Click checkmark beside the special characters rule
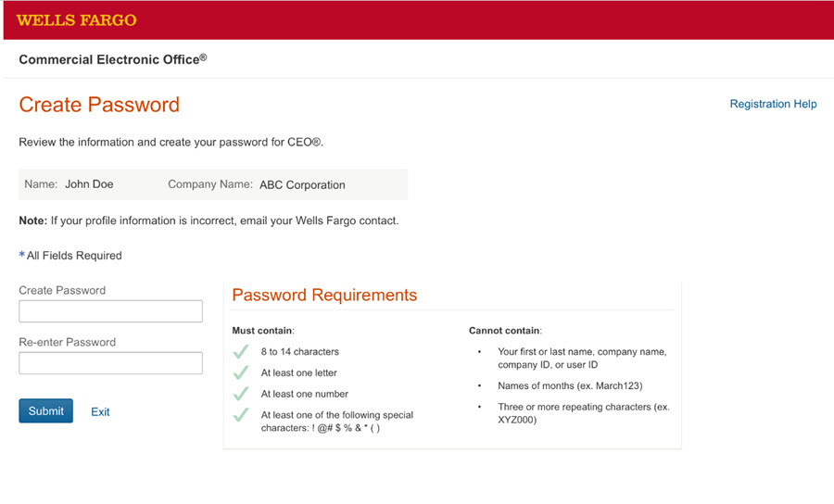Image resolution: width=834 pixels, height=504 pixels. [241, 415]
